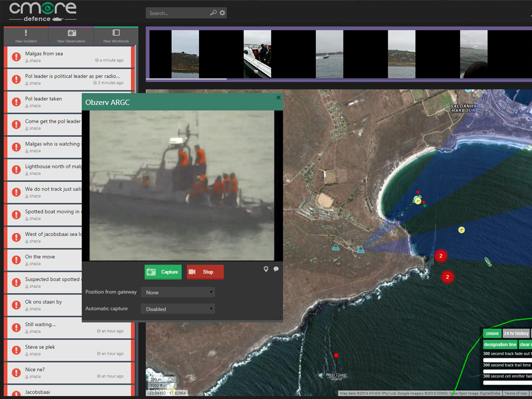The width and height of the screenshot is (532, 399).
Task: Click the location pin icon in Obzerv panel
Action: coord(266,269)
